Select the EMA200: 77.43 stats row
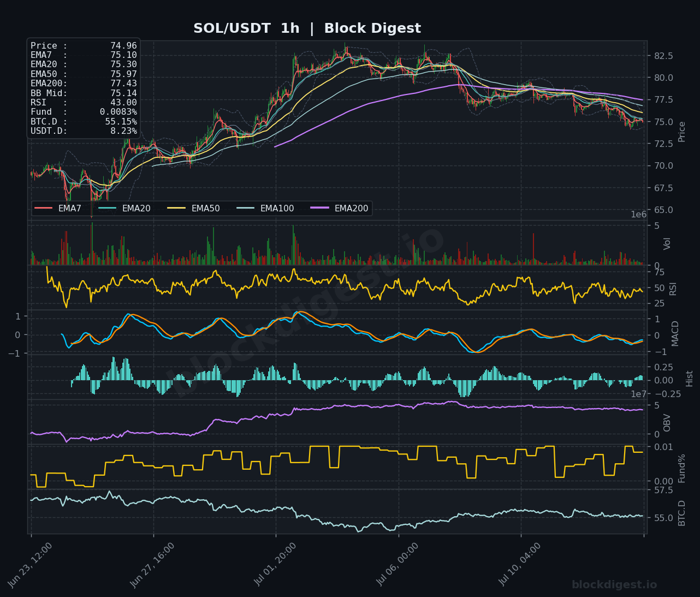This screenshot has width=700, height=597. point(84,84)
